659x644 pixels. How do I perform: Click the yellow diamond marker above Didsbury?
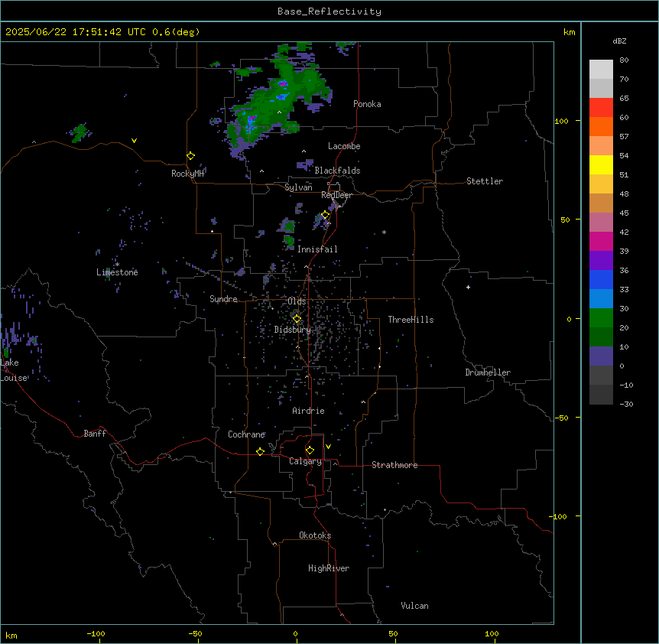point(297,319)
